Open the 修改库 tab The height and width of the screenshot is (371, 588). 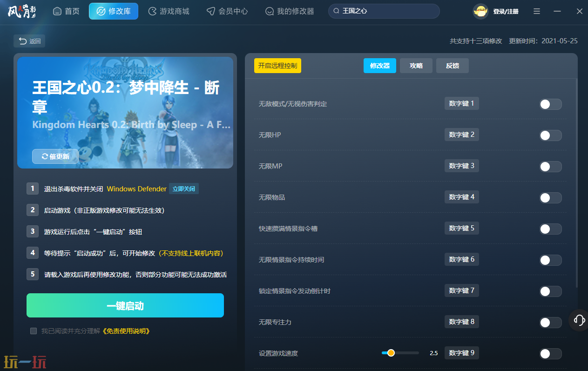(x=114, y=11)
